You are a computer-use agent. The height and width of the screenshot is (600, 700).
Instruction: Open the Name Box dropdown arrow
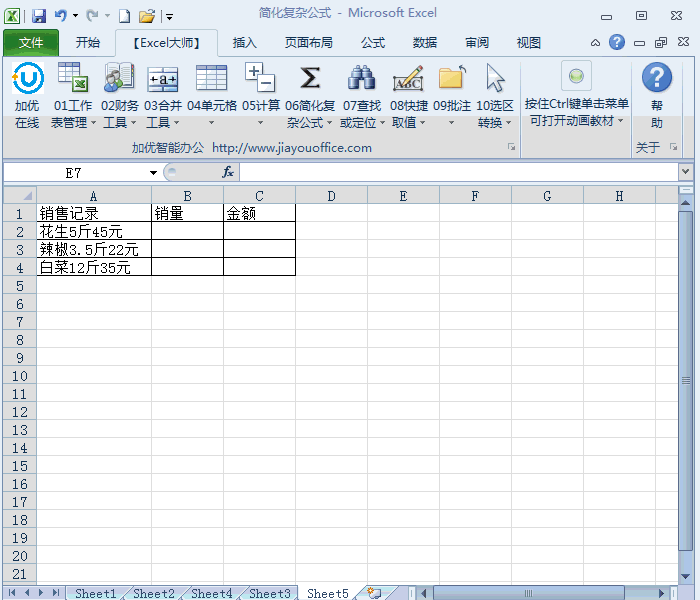coord(153,173)
